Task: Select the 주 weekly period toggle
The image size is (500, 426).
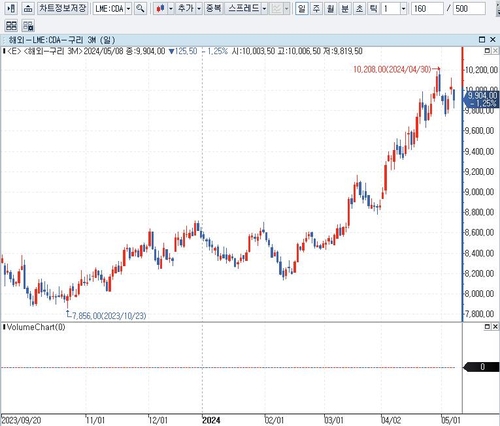Action: coord(316,8)
